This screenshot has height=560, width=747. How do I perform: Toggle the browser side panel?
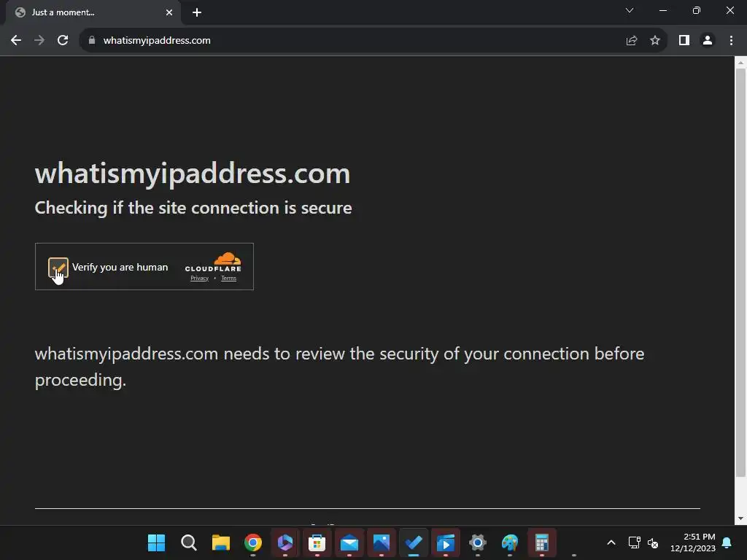684,41
